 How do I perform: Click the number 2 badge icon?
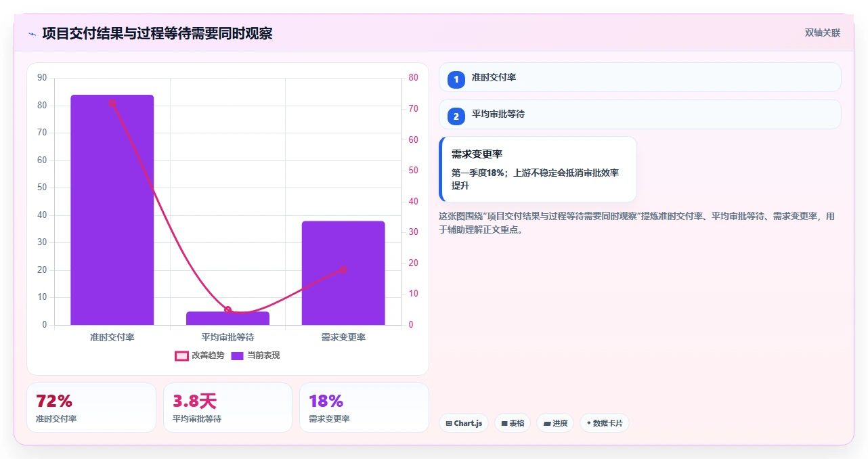tap(456, 116)
